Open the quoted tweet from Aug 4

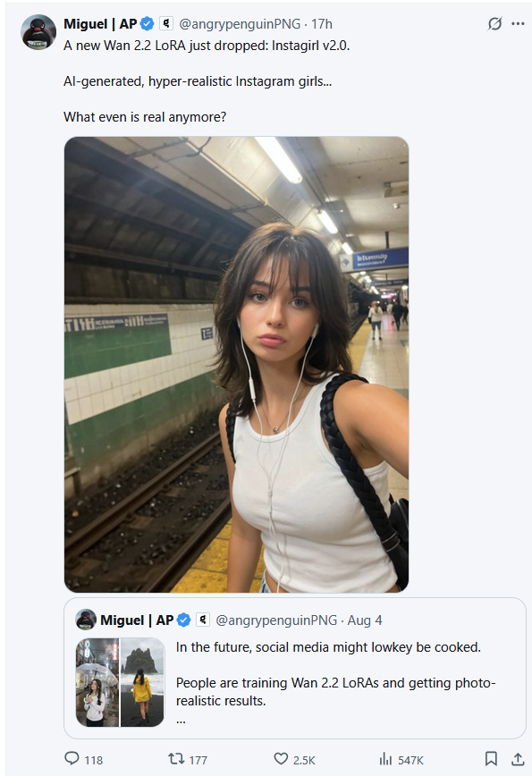295,668
